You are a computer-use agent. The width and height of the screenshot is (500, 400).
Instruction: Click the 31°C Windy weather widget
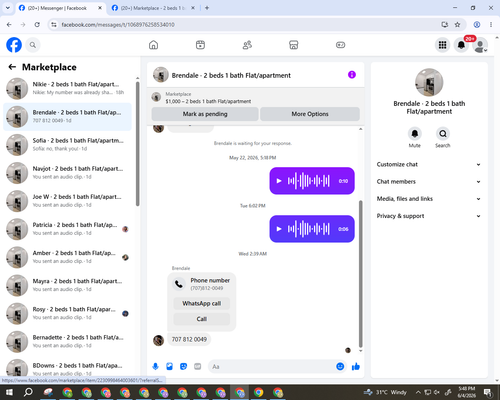point(385,392)
